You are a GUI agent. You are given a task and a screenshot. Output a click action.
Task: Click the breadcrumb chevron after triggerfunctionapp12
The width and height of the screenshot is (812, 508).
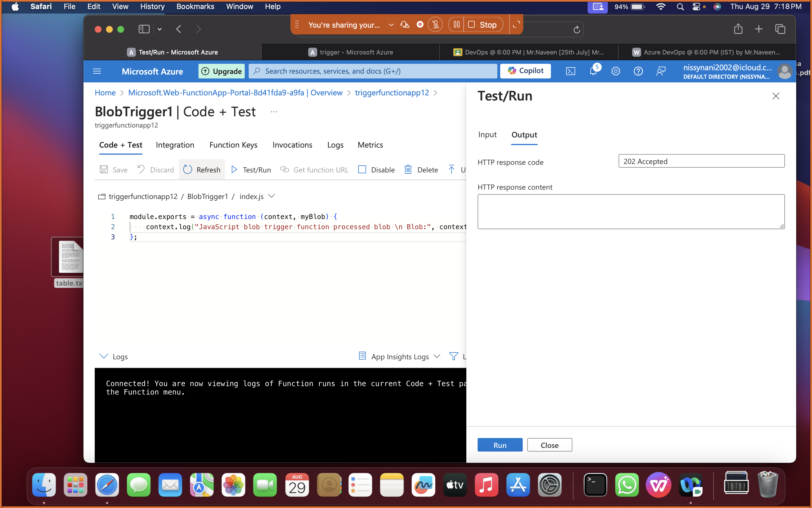pos(436,93)
